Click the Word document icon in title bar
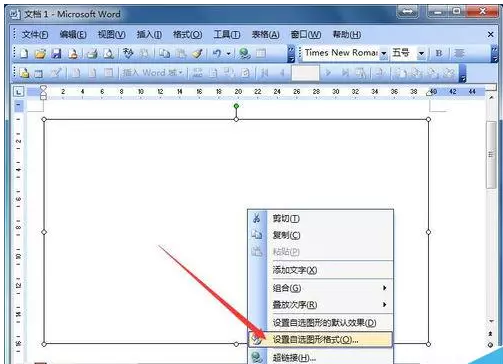 pos(15,14)
